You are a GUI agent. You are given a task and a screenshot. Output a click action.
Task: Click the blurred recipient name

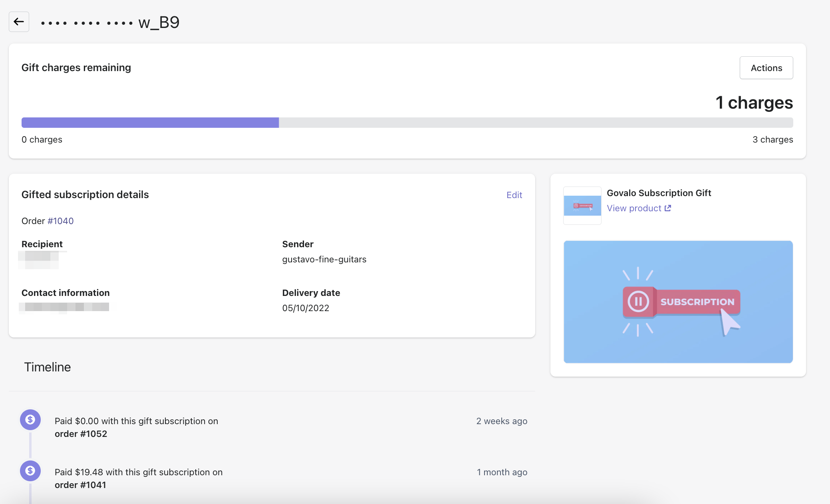tap(39, 260)
